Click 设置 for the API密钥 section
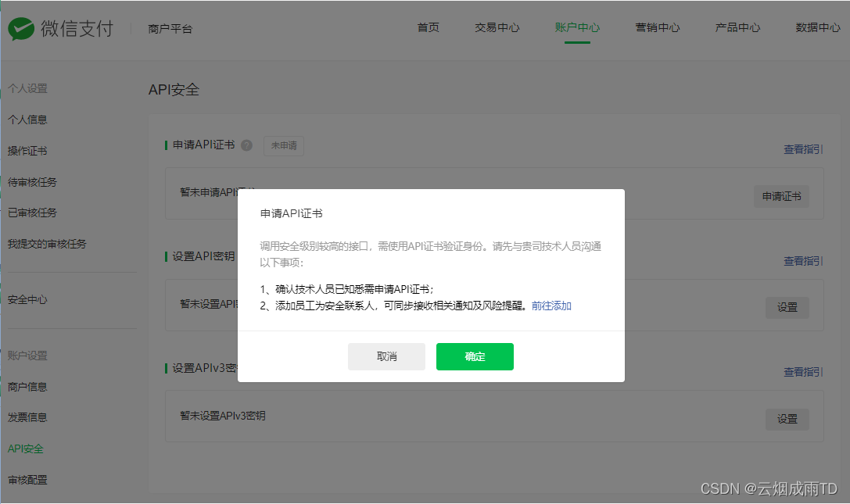Viewport: 850px width, 504px height. coord(787,308)
